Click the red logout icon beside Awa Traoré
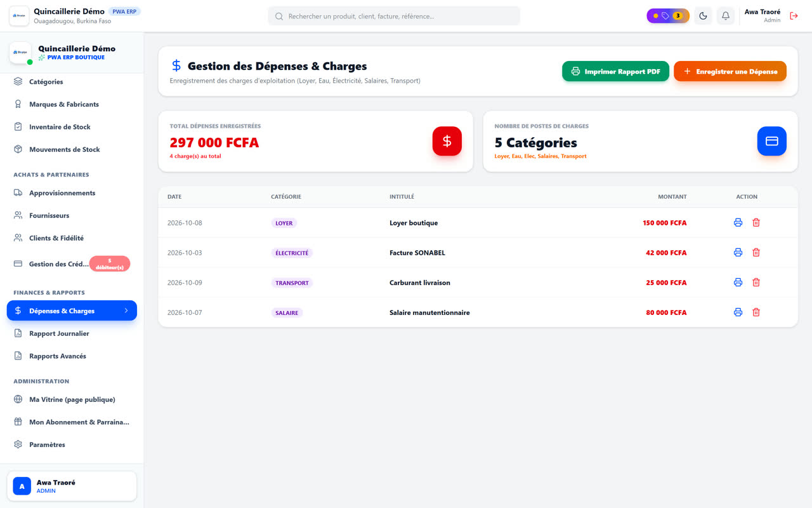This screenshot has width=812, height=508. pyautogui.click(x=794, y=16)
